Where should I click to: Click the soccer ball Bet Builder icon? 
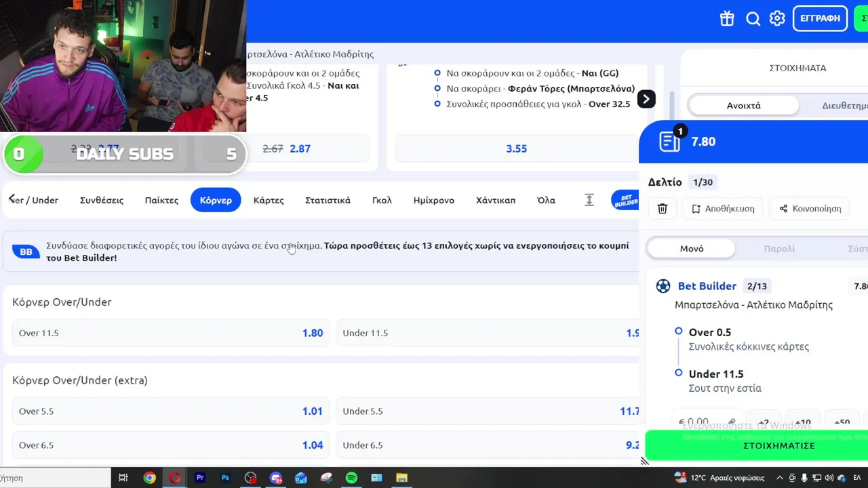(663, 286)
